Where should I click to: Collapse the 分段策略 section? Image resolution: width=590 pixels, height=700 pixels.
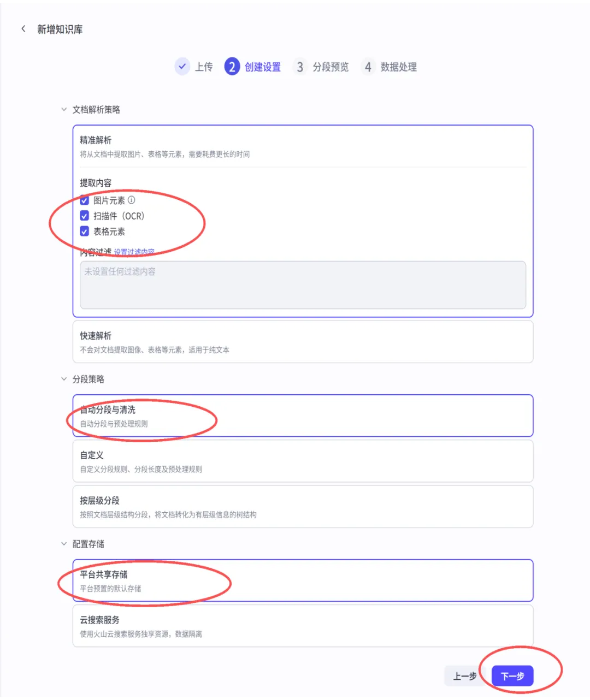click(x=64, y=379)
